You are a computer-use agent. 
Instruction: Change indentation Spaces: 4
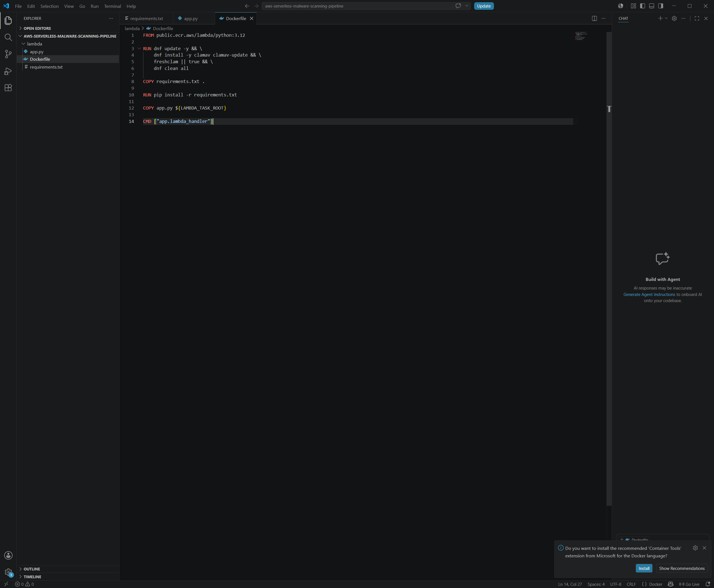tap(596, 584)
